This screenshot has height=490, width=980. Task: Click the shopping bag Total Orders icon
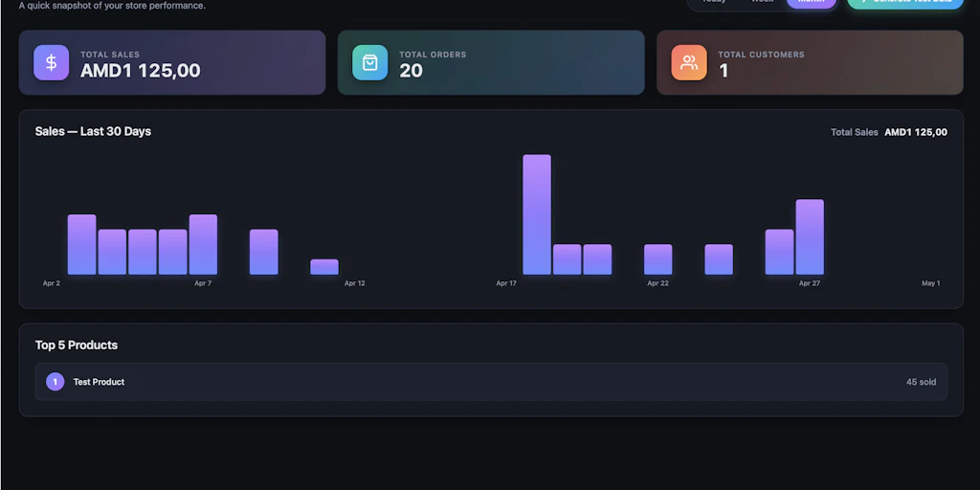click(370, 62)
